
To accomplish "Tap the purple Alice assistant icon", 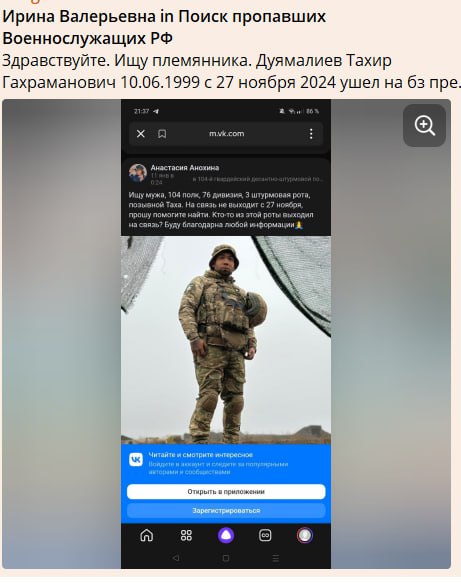I will [x=226, y=536].
